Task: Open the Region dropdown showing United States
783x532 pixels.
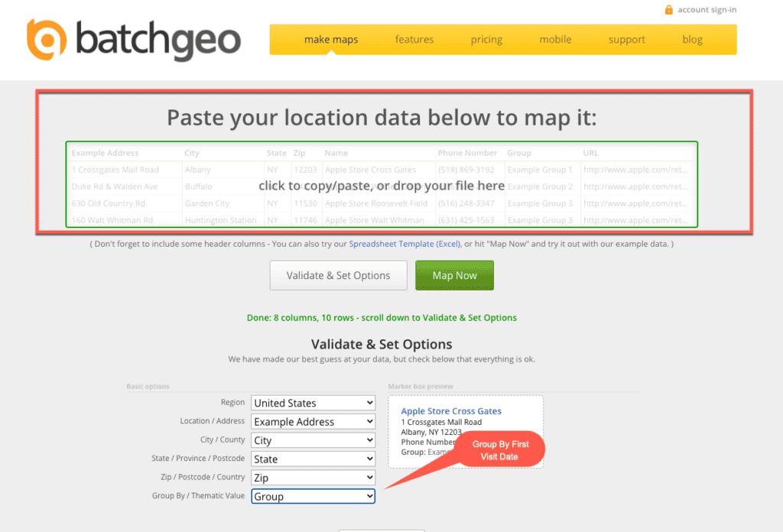Action: (313, 402)
